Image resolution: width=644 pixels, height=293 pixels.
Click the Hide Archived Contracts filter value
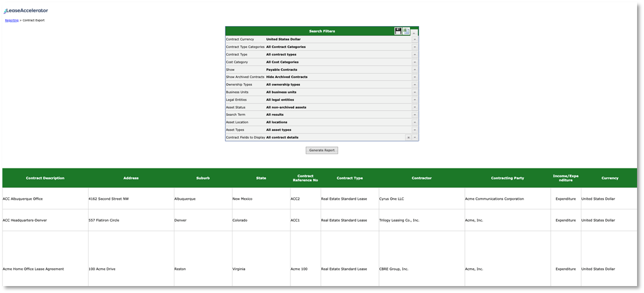pyautogui.click(x=287, y=77)
